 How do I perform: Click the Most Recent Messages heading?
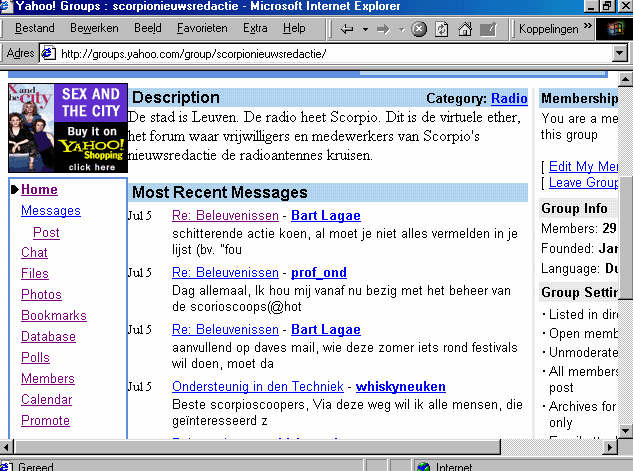(220, 193)
